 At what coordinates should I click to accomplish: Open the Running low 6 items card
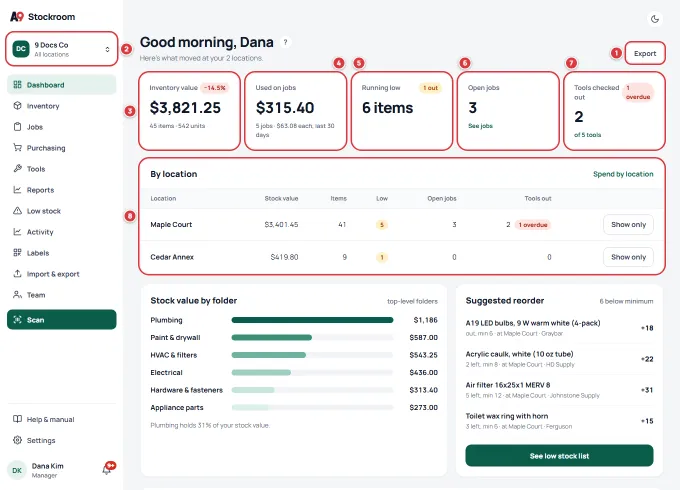tap(402, 111)
